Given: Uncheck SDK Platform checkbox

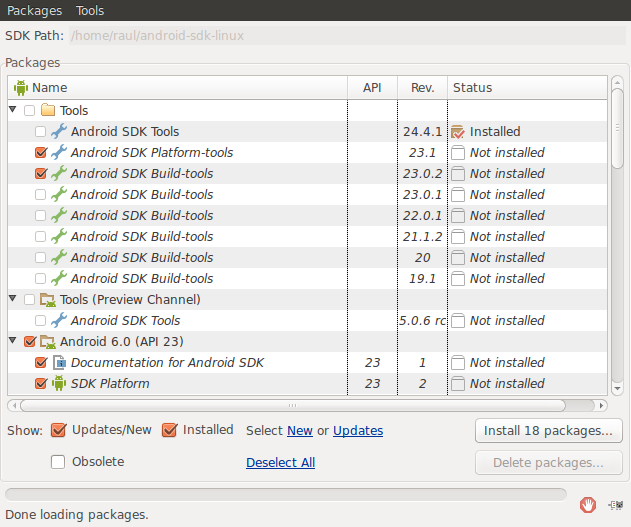Looking at the screenshot, I should [x=41, y=383].
